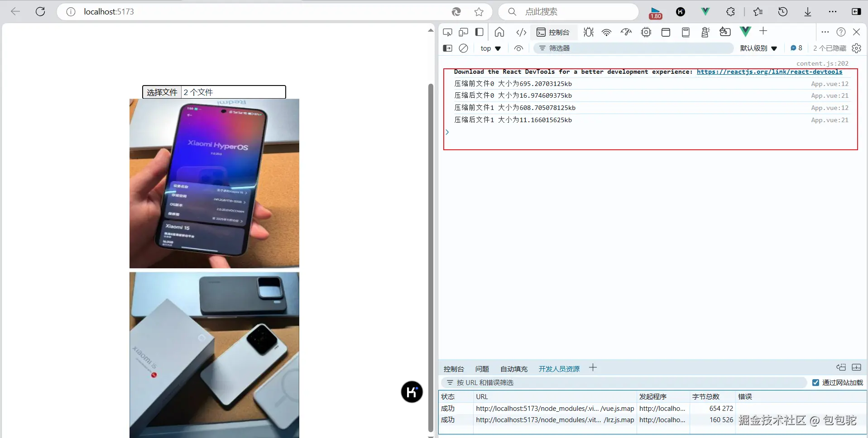Click the console prompt chevron
Screen dimensions: 868x438
coord(447,132)
